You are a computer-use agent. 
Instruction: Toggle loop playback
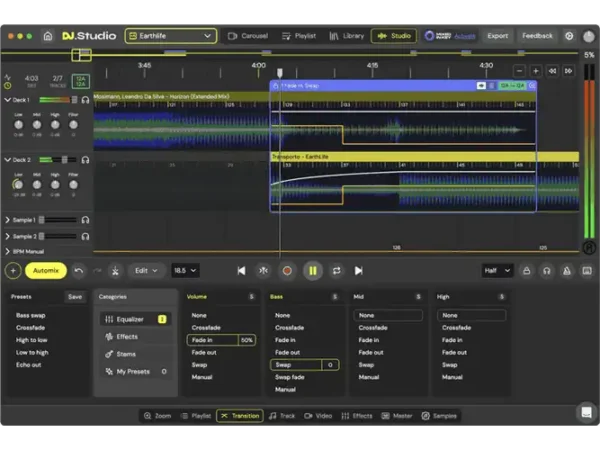pyautogui.click(x=336, y=271)
